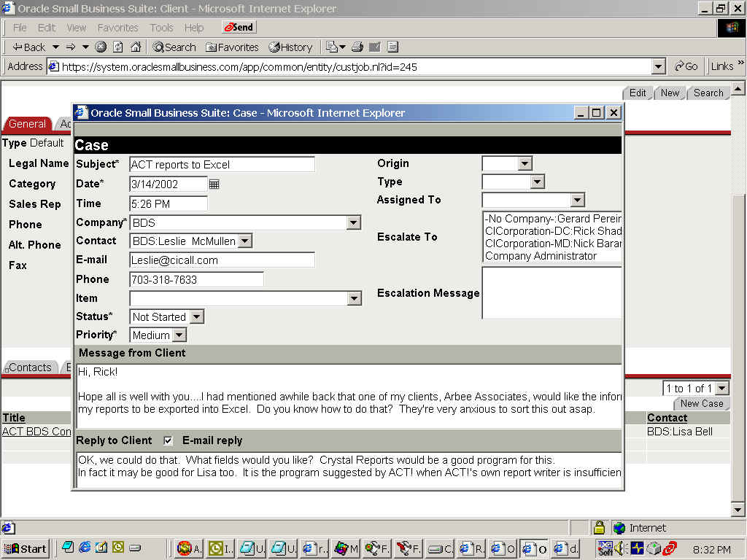Image resolution: width=747 pixels, height=560 pixels.
Task: Click the New Case button
Action: pos(702,403)
